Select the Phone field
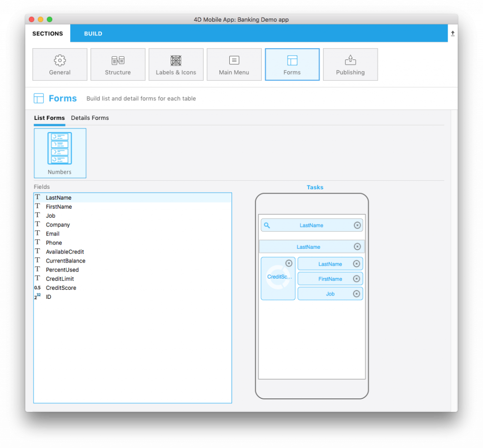 tap(133, 243)
